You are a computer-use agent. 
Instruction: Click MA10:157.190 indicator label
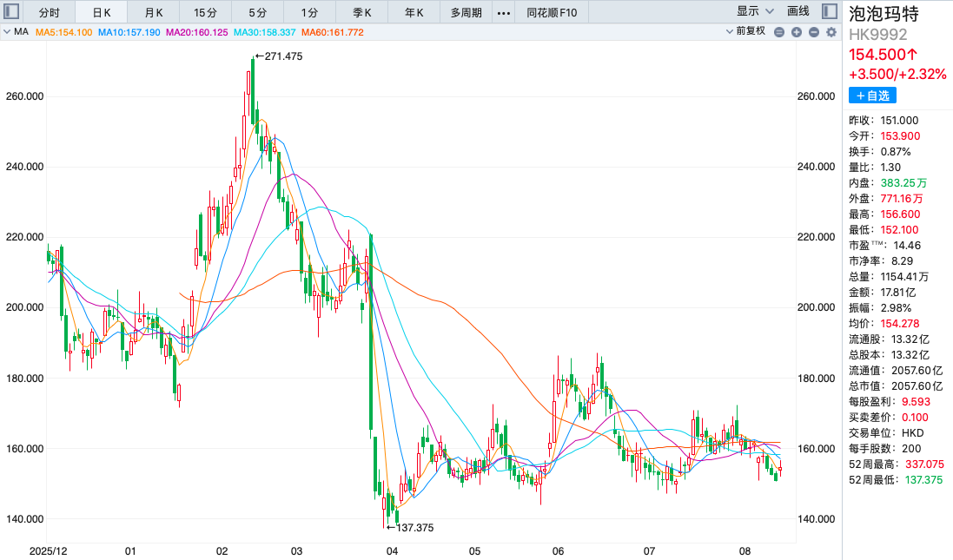(129, 32)
